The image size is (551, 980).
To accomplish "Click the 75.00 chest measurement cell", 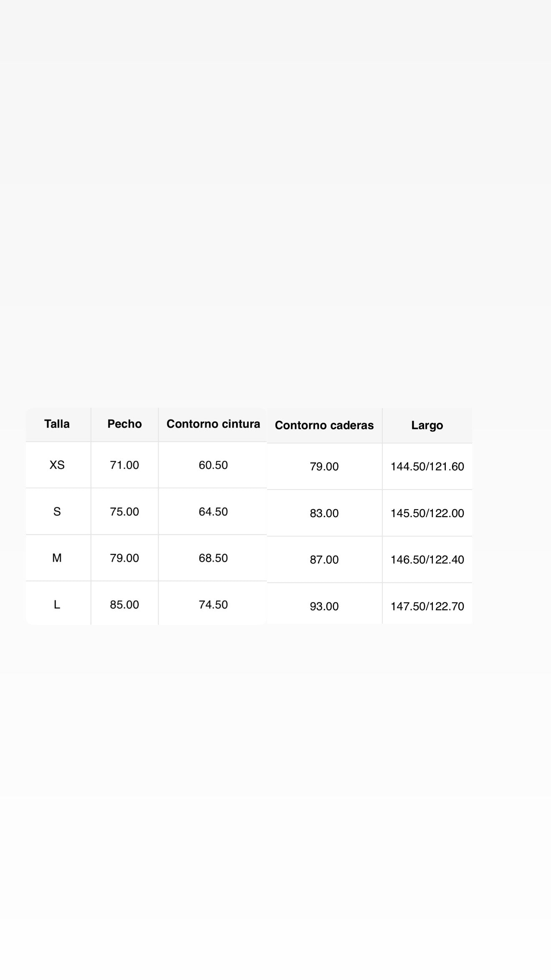I will pos(124,512).
